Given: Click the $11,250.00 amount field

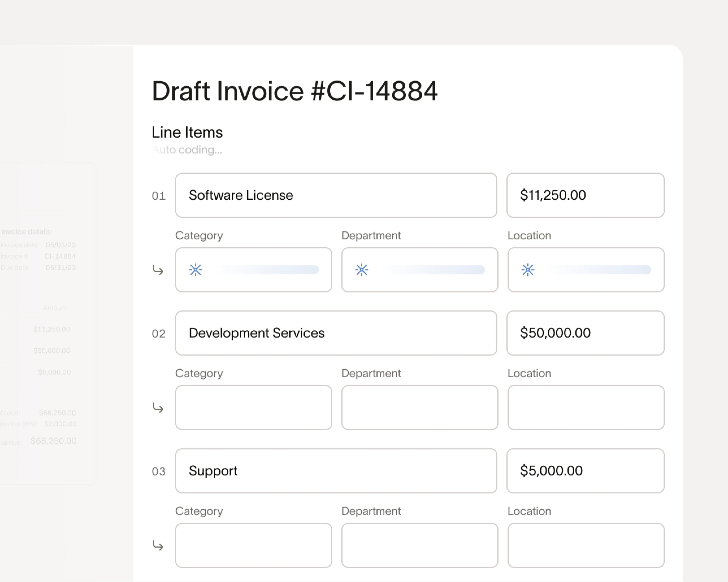Looking at the screenshot, I should click(585, 195).
